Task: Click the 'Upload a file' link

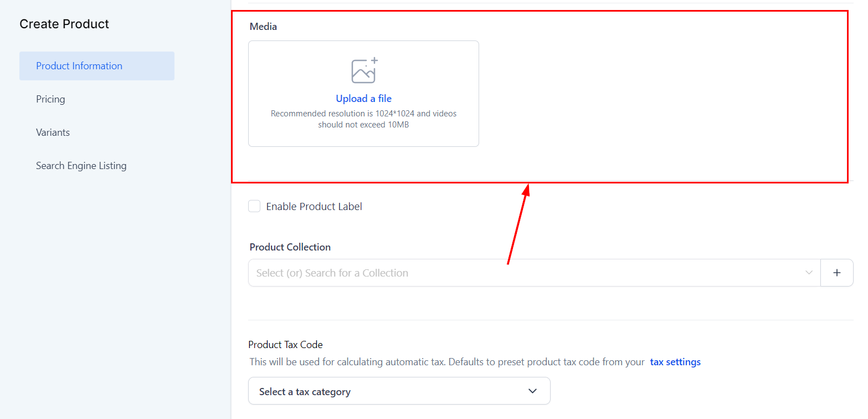Action: (x=363, y=99)
